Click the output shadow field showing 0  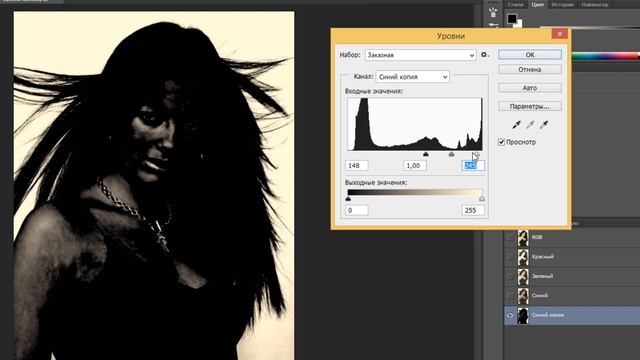[357, 210]
